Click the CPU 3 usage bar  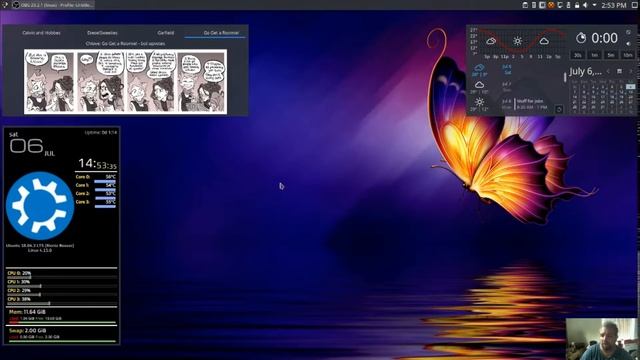(x=62, y=303)
